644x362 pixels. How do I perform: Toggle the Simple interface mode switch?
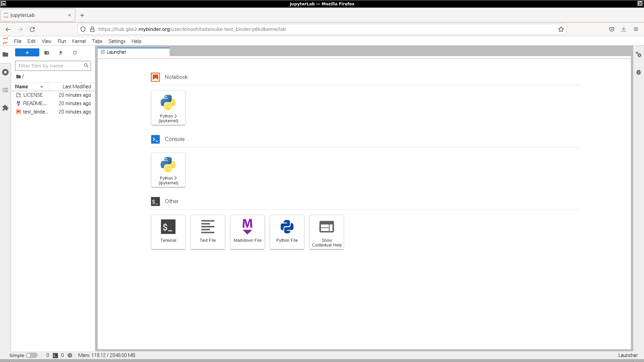(32, 355)
